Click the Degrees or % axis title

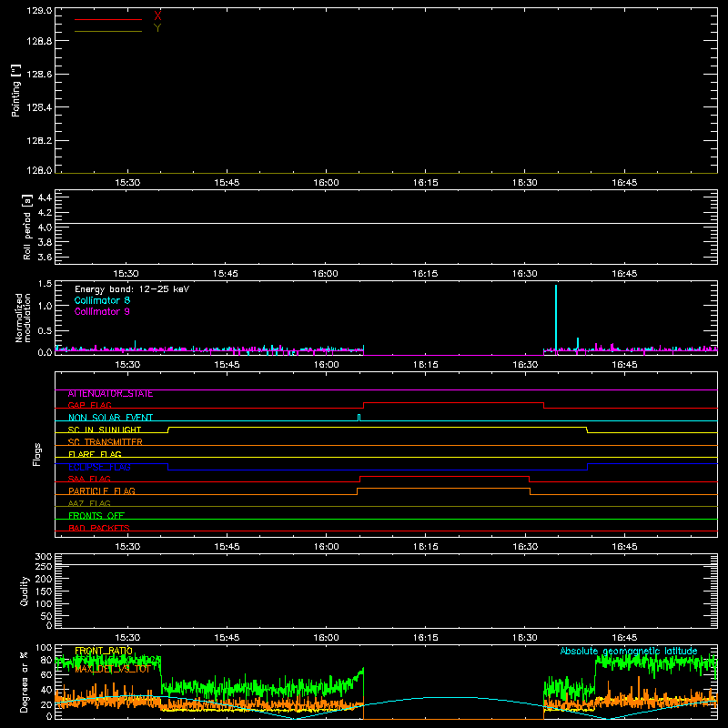point(24,682)
